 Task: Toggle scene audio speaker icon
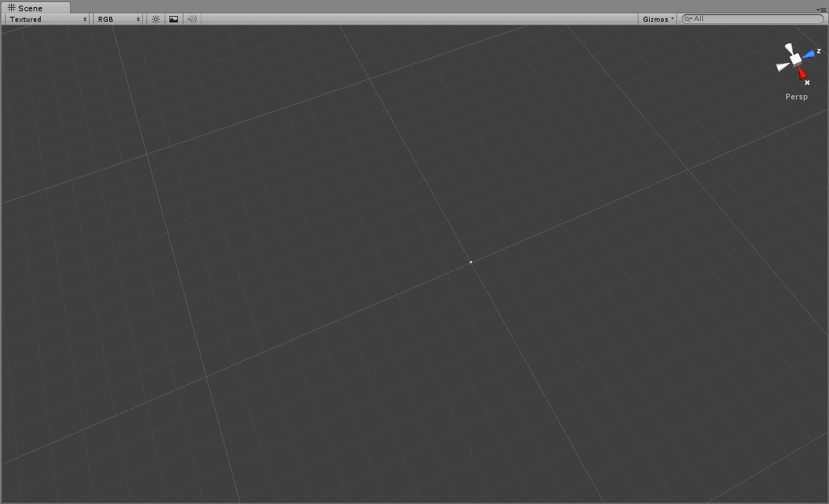pyautogui.click(x=192, y=19)
